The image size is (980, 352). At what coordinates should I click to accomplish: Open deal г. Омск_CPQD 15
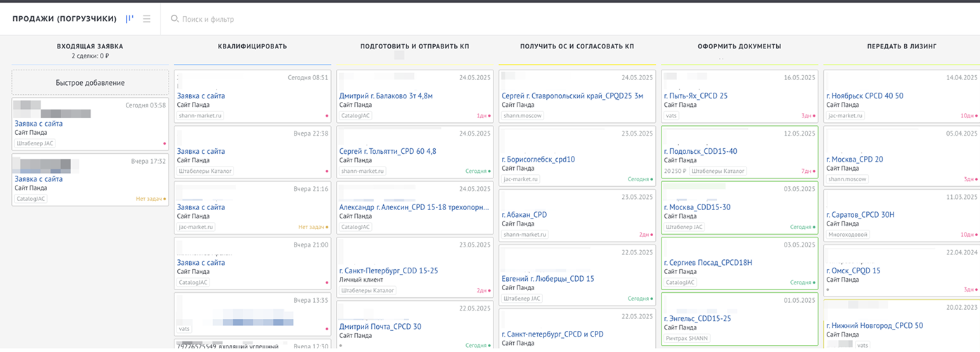[853, 270]
